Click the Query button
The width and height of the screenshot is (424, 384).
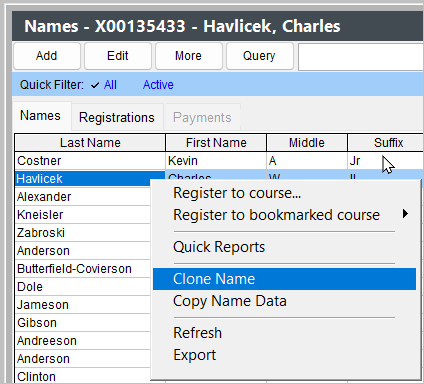(260, 56)
